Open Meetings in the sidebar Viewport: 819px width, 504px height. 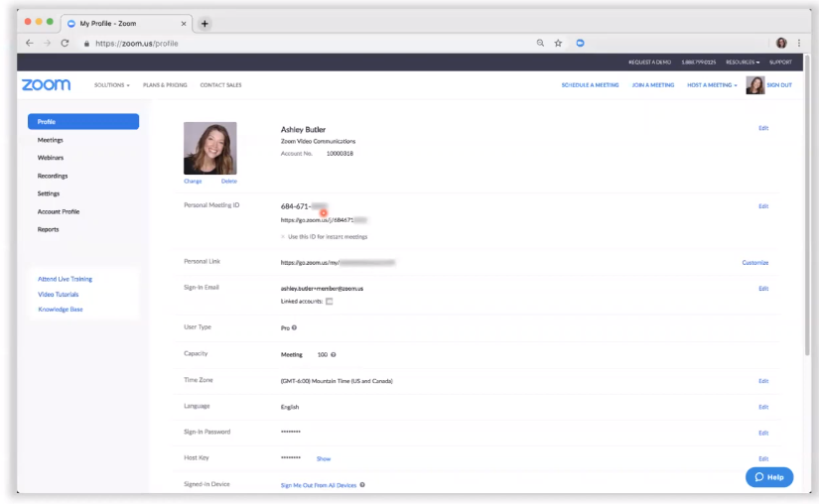point(51,140)
